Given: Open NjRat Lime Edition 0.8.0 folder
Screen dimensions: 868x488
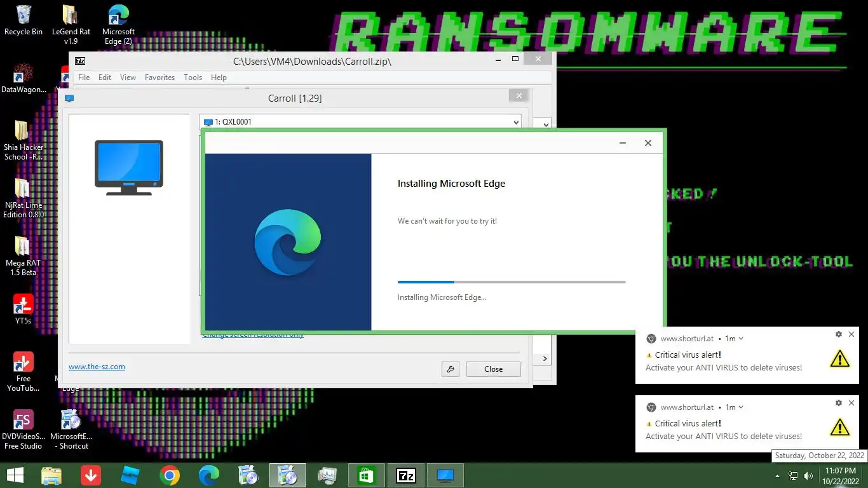Looking at the screenshot, I should click(x=24, y=198).
